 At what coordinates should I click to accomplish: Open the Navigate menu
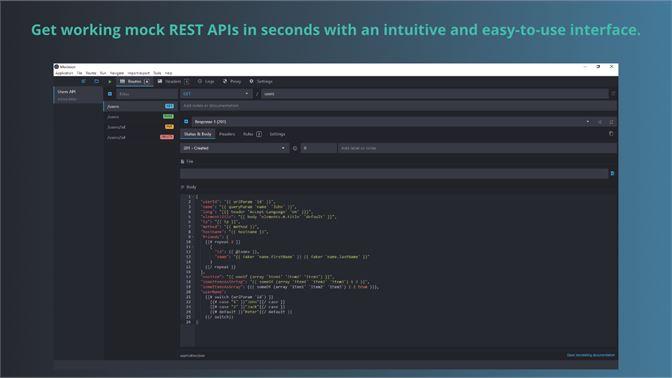pyautogui.click(x=117, y=73)
